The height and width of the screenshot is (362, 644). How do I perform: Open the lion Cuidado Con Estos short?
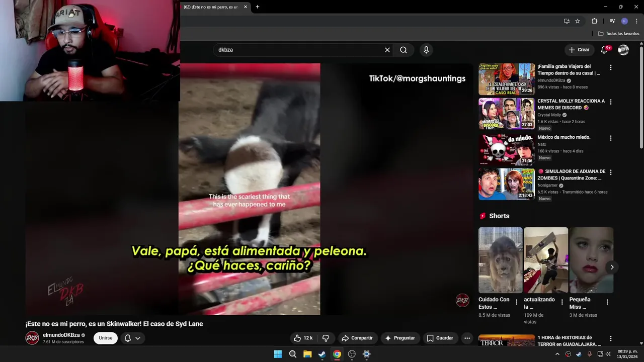tap(501, 260)
